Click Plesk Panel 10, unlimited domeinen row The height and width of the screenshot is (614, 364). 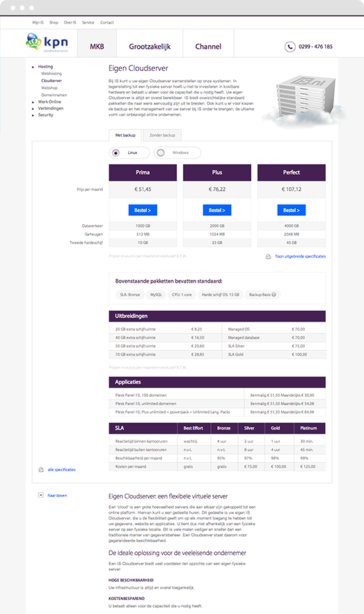pos(217,404)
